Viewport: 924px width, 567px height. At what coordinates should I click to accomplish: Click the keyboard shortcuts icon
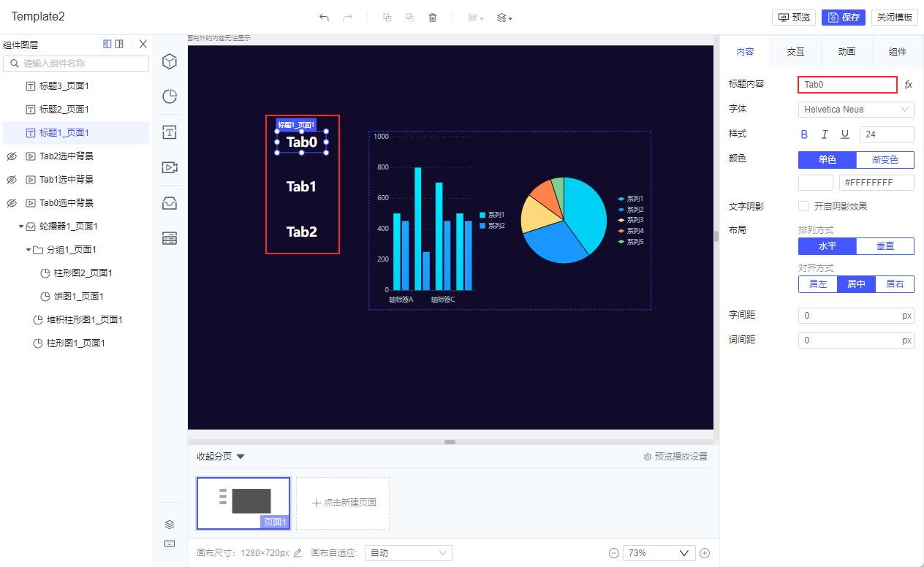[x=170, y=544]
